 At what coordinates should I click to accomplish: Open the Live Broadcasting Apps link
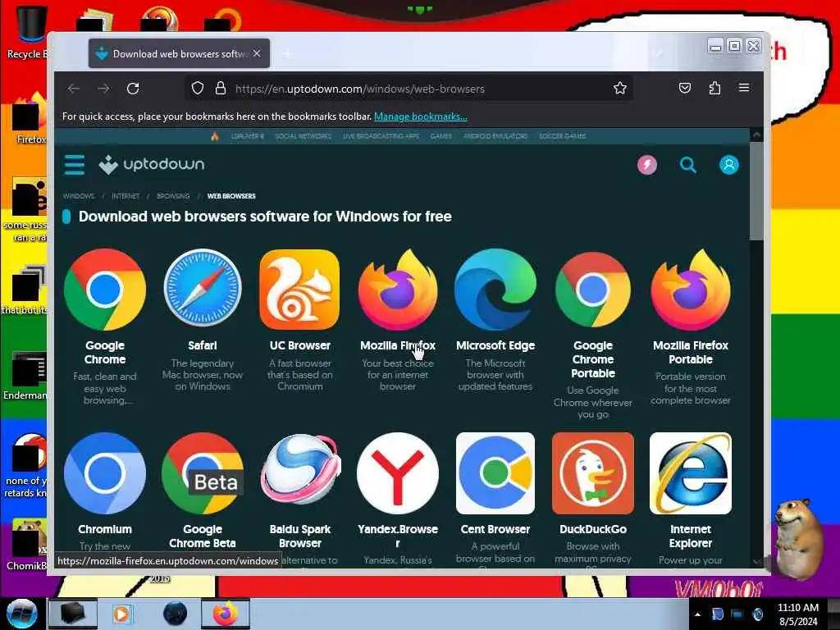tap(381, 136)
